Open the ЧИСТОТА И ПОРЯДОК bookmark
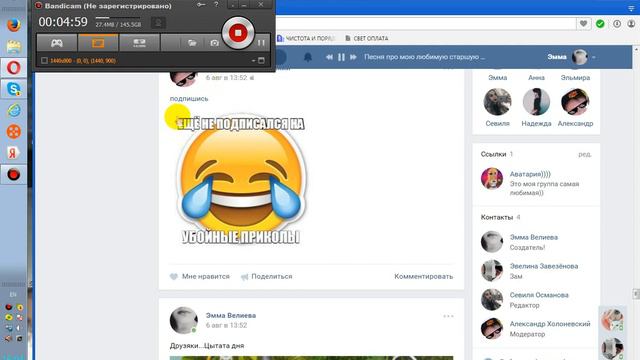 point(306,38)
